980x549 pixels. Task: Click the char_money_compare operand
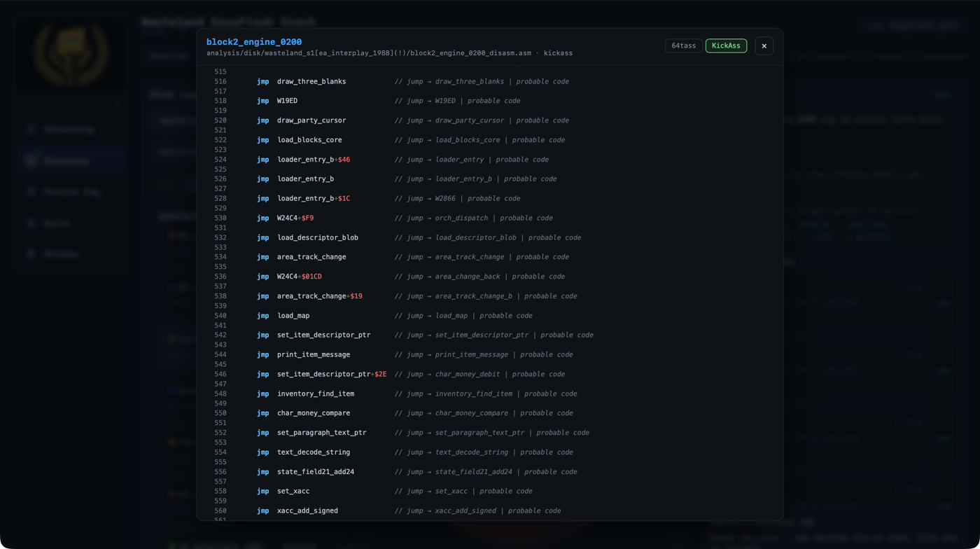click(314, 413)
